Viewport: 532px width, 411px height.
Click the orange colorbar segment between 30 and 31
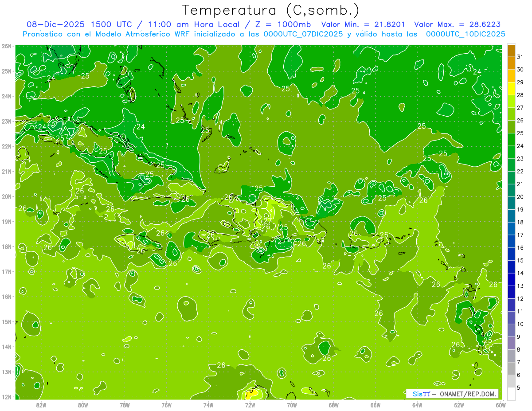511,63
